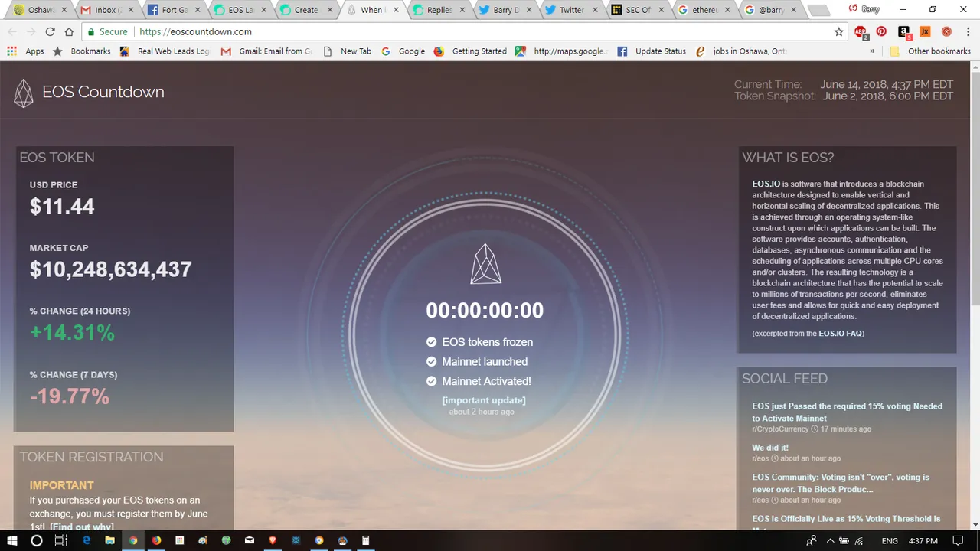This screenshot has height=551, width=980.
Task: Click the ENG language indicator
Action: 890,541
